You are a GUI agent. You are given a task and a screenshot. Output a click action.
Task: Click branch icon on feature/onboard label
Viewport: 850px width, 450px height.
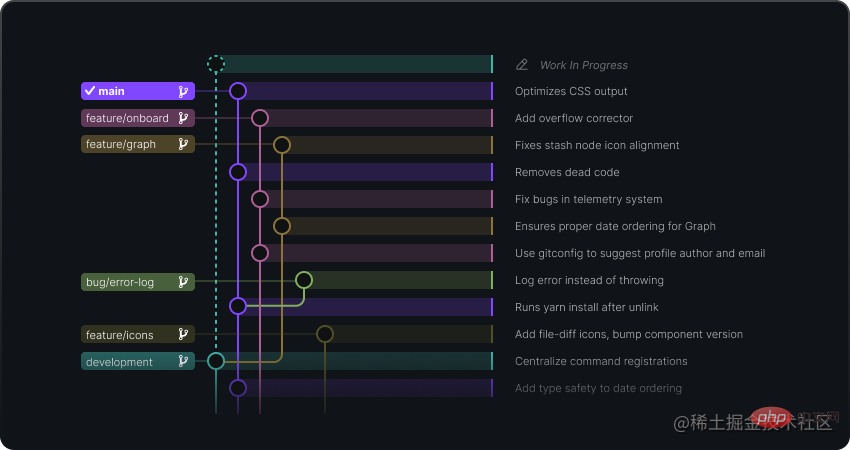pyautogui.click(x=183, y=118)
